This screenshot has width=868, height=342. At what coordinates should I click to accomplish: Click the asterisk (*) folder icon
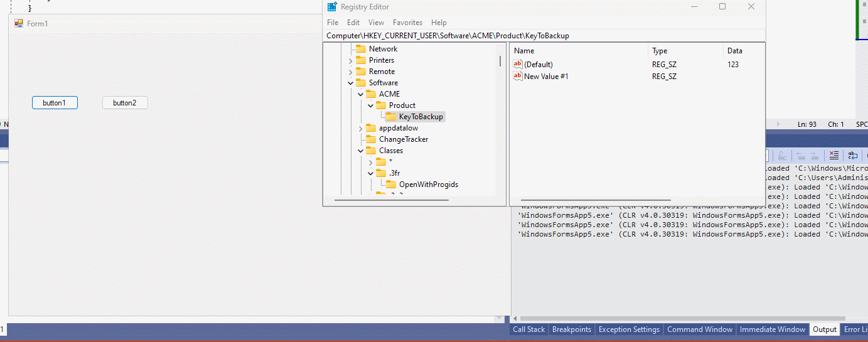click(x=380, y=162)
